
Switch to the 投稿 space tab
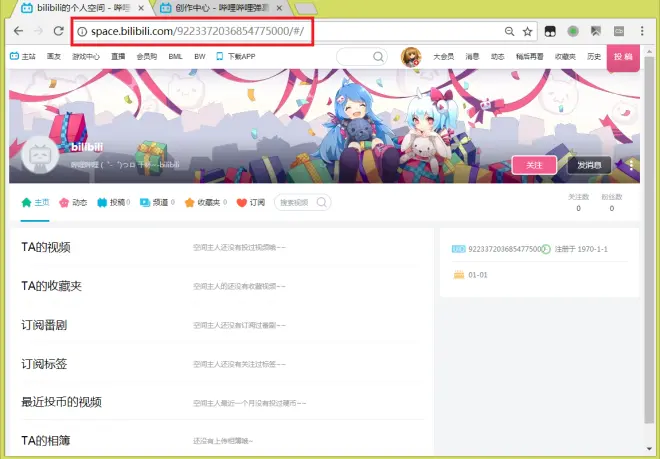[113, 203]
